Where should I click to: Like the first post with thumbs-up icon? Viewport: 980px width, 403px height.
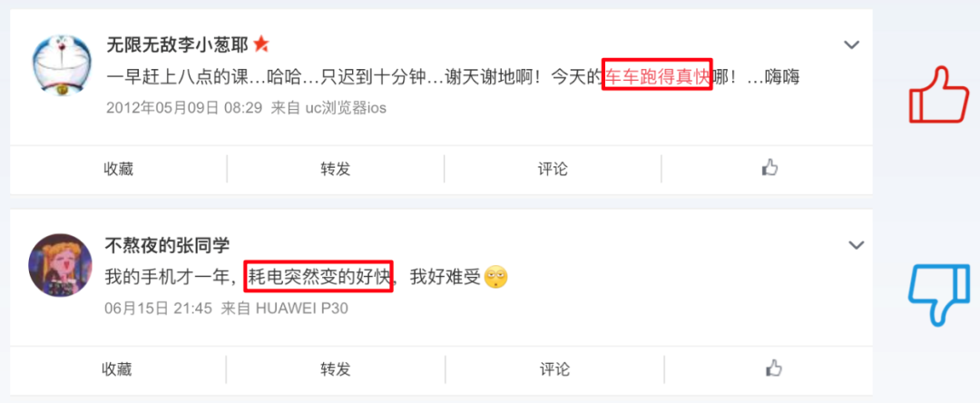pyautogui.click(x=769, y=167)
